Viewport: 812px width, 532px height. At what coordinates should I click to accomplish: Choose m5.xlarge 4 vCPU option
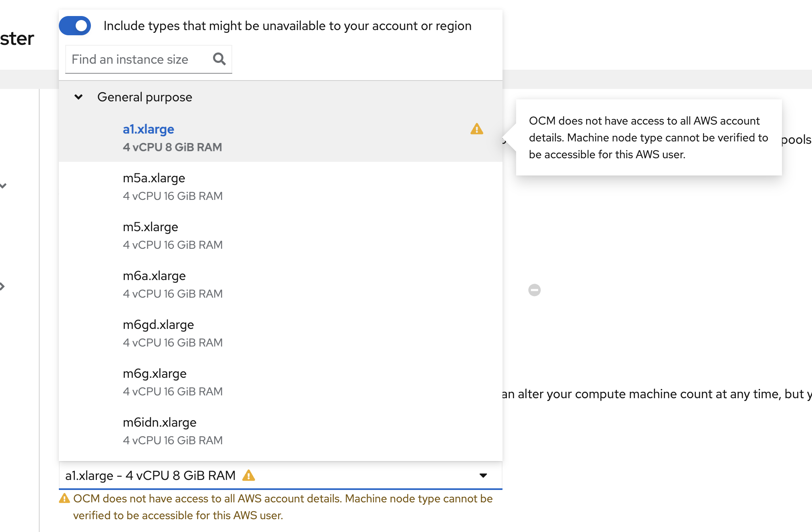[151, 227]
